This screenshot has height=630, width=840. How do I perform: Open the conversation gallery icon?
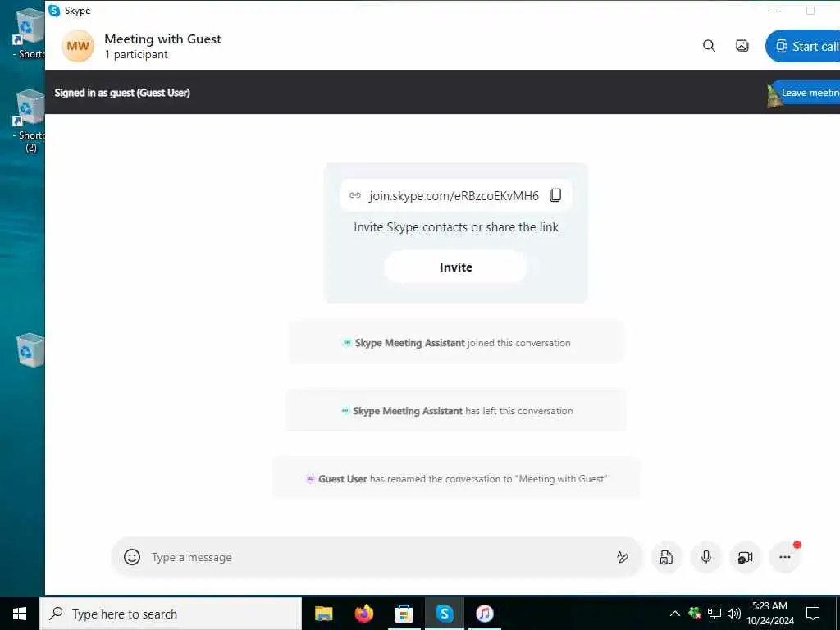(x=742, y=46)
